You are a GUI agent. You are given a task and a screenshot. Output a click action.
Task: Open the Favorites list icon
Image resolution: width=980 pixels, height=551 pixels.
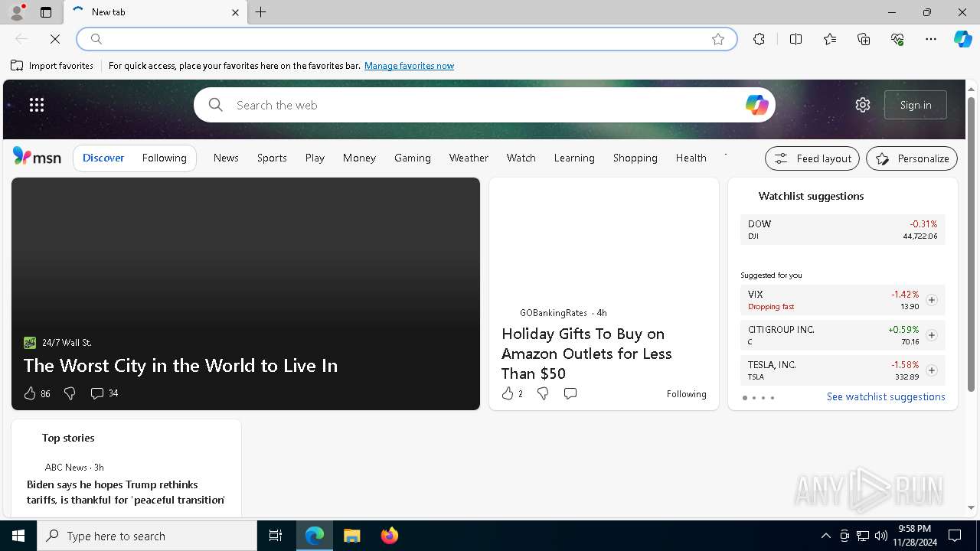[x=830, y=39]
